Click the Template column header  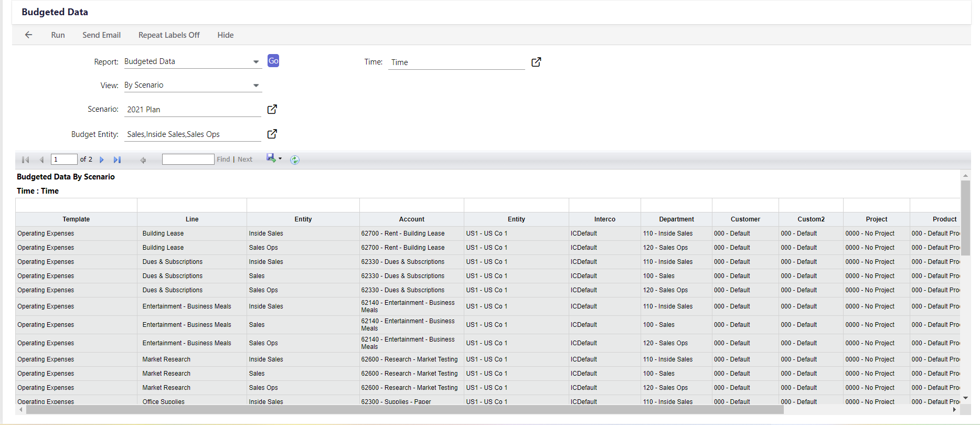[x=76, y=219]
